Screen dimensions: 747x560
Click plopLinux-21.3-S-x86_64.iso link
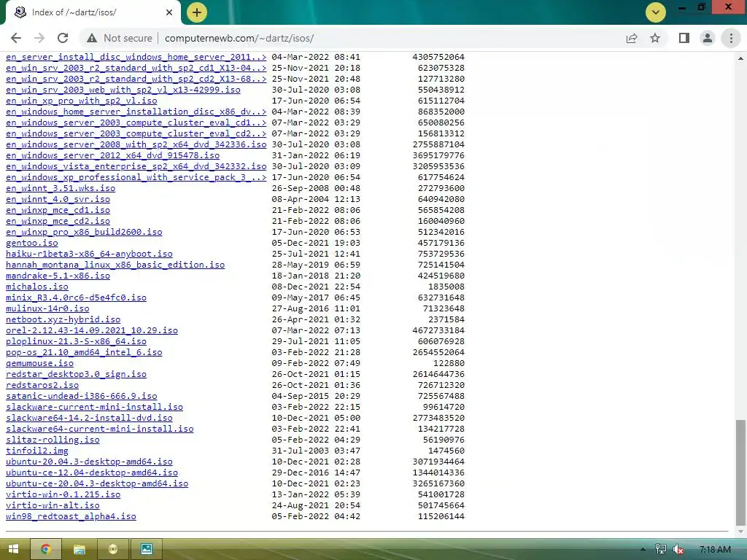click(76, 341)
